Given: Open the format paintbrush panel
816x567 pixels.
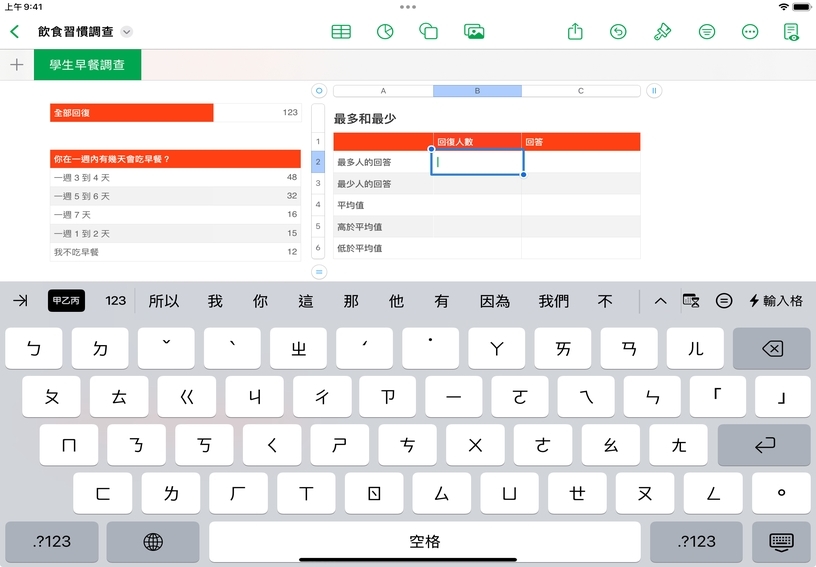Looking at the screenshot, I should [662, 31].
